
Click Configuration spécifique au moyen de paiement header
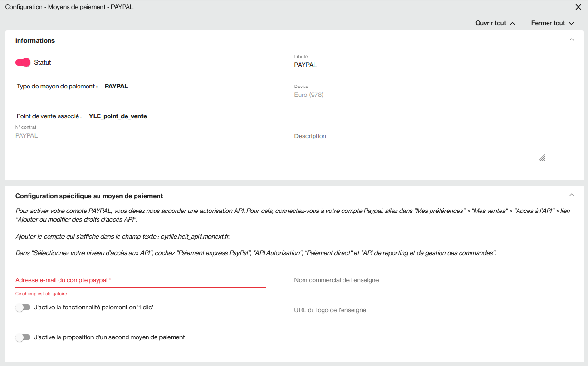(89, 196)
